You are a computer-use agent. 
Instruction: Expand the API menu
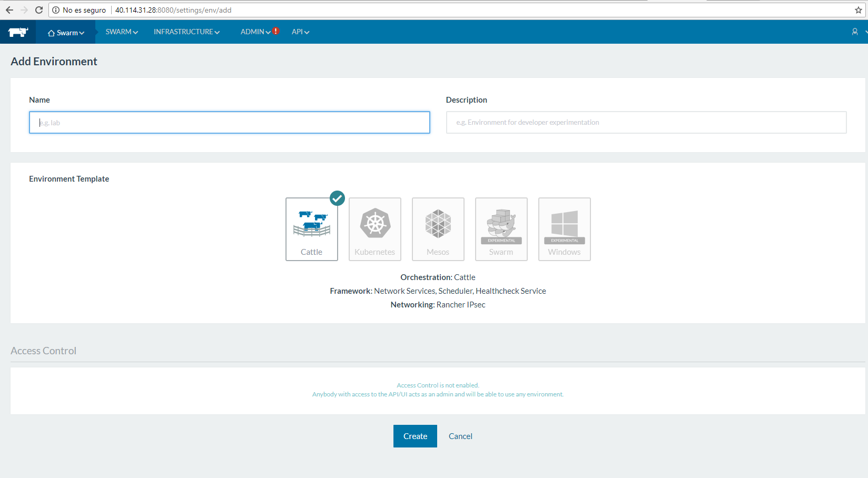click(x=300, y=32)
